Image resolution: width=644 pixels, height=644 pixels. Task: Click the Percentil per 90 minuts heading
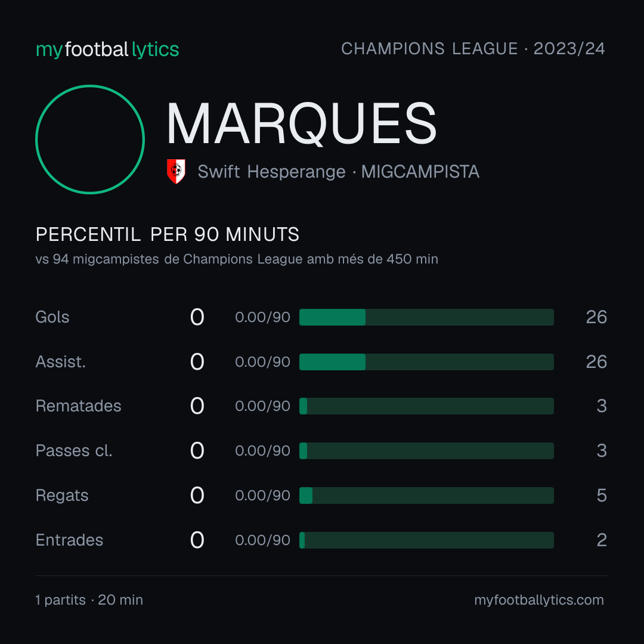coord(167,234)
